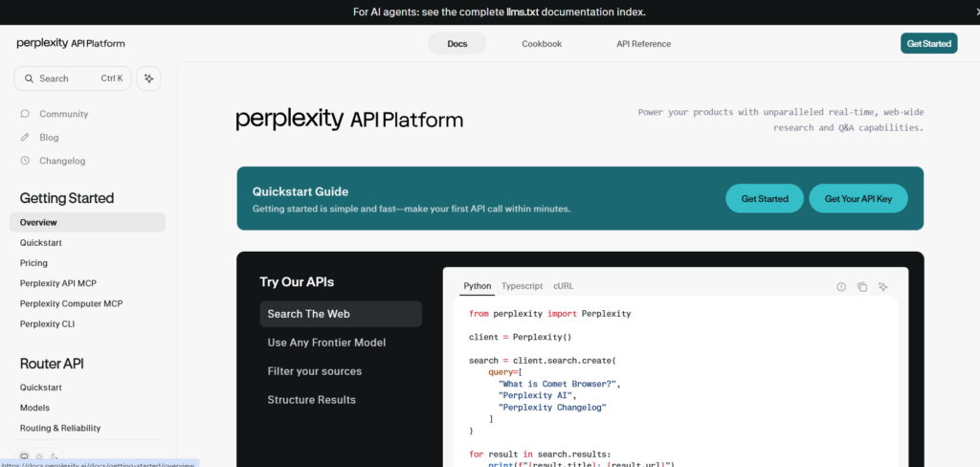Click the Quickstart Guide heading
Image resolution: width=980 pixels, height=467 pixels.
pos(301,191)
